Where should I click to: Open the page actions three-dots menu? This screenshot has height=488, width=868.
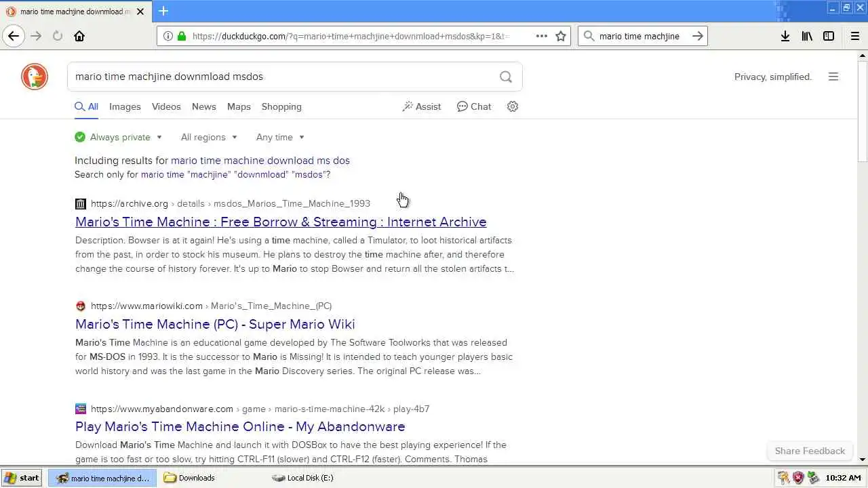click(542, 36)
